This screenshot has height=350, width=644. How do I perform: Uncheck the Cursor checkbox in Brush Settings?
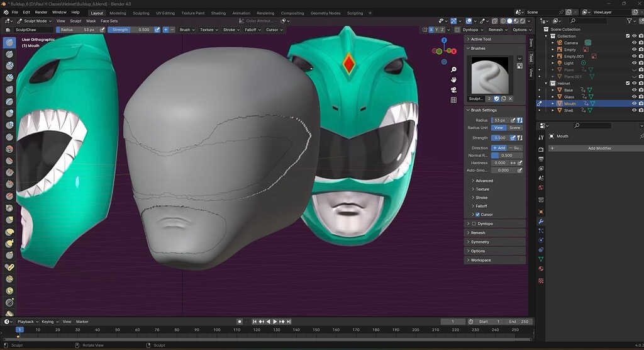click(478, 215)
